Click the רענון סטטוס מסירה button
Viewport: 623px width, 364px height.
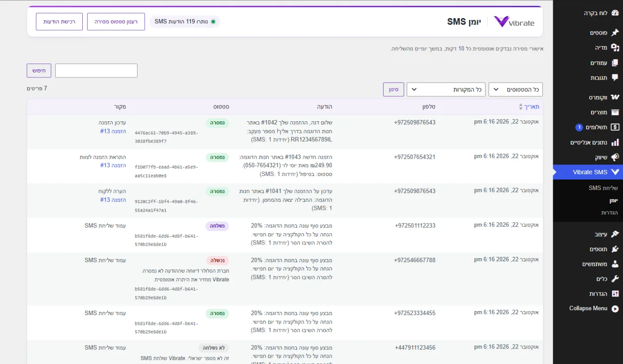pos(116,22)
